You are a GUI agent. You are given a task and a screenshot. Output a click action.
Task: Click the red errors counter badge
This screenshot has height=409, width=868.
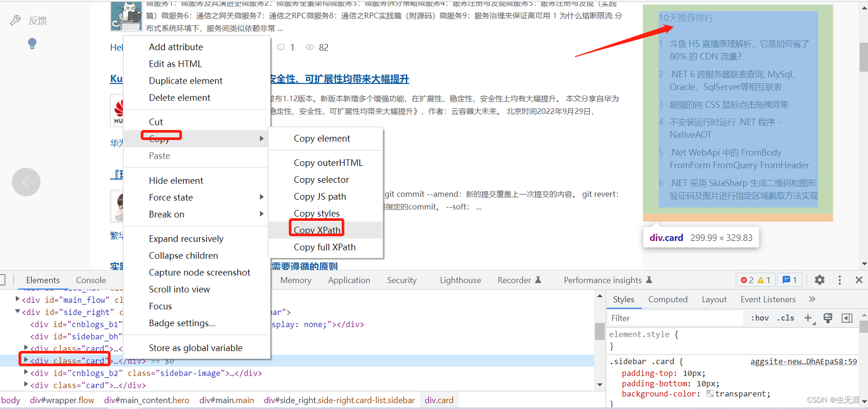(x=747, y=280)
